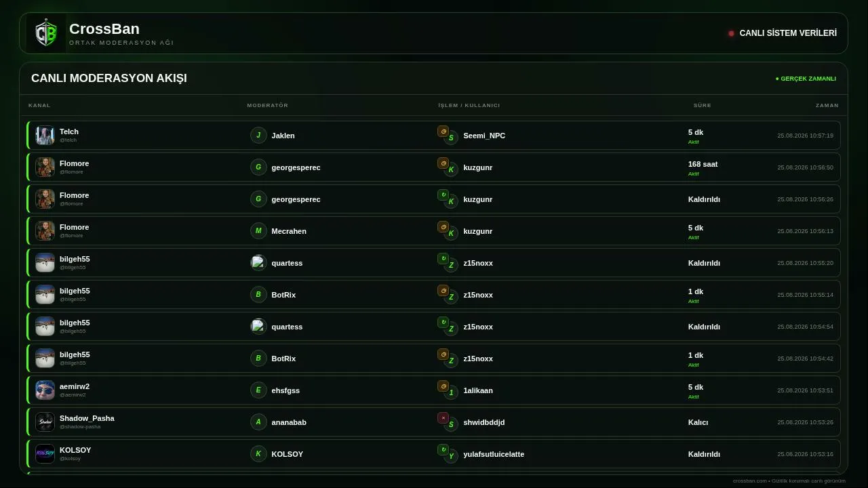Click the E avatar for moderator ehsfgss
Image resolution: width=868 pixels, height=488 pixels.
(258, 390)
